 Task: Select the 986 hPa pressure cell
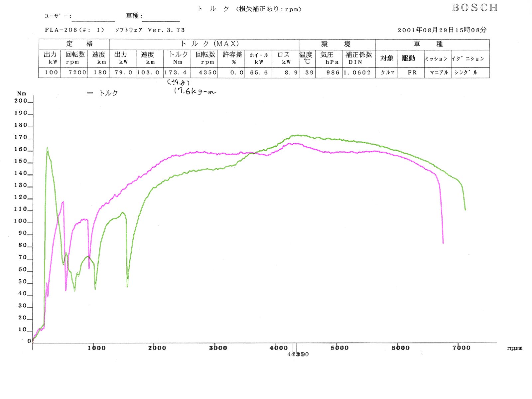click(x=332, y=72)
